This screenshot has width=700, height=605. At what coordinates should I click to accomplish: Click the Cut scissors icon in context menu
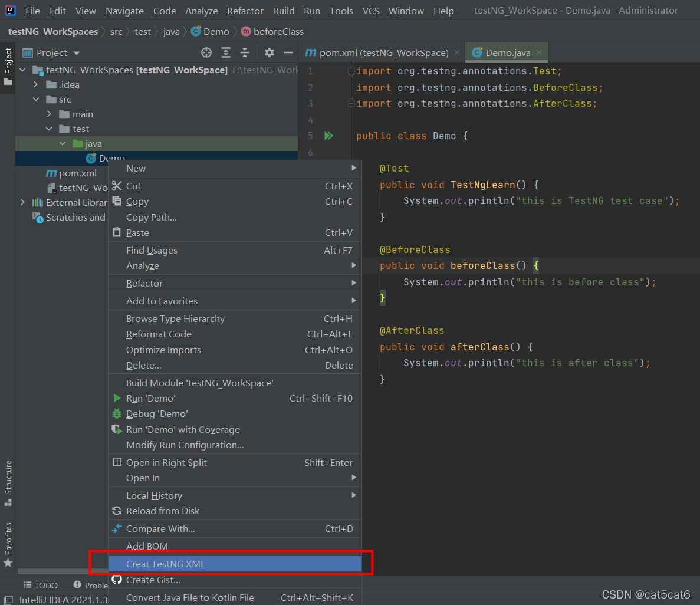pyautogui.click(x=117, y=186)
